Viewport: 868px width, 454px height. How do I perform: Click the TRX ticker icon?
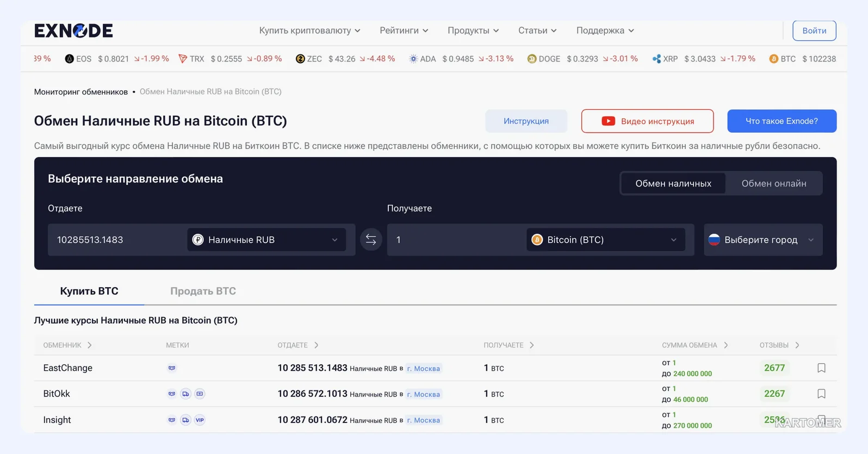(x=183, y=59)
